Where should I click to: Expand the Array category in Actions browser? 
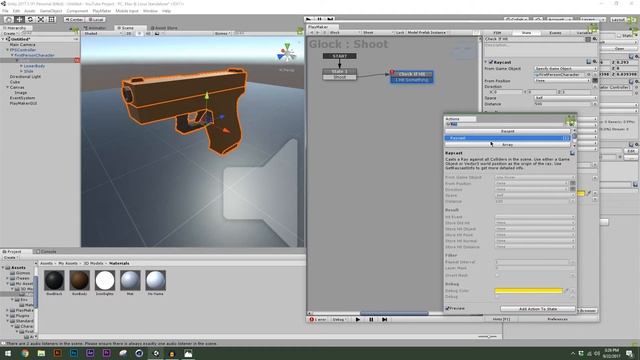(x=507, y=144)
